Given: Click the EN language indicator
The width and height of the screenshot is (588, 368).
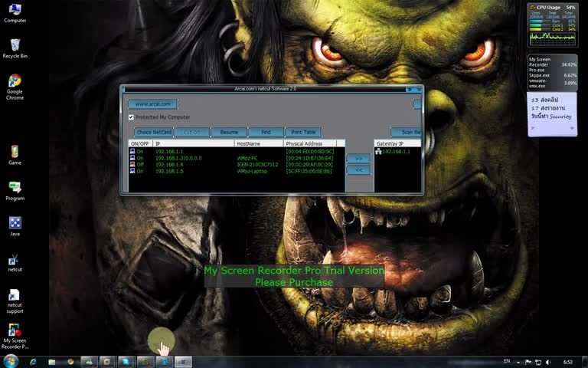Looking at the screenshot, I should click(507, 361).
